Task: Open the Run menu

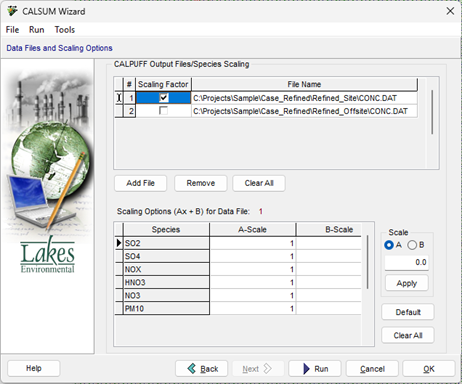Action: [x=36, y=30]
